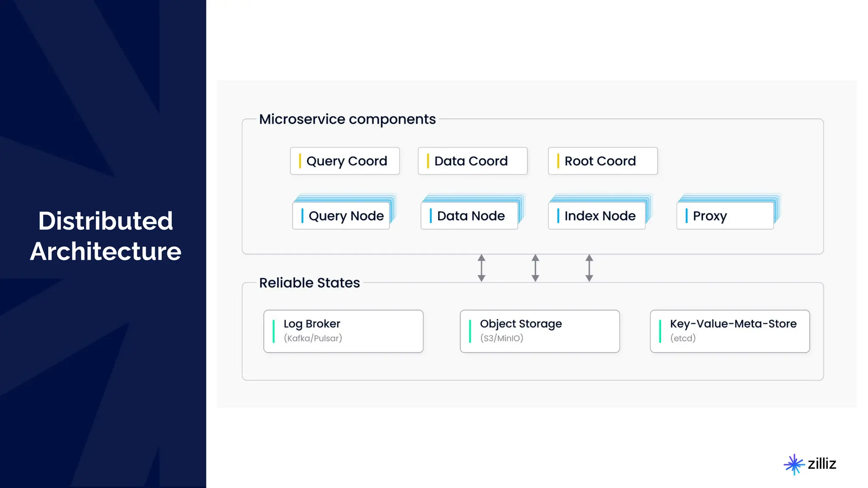
Task: Click the Zilliz star logo icon
Action: point(794,464)
